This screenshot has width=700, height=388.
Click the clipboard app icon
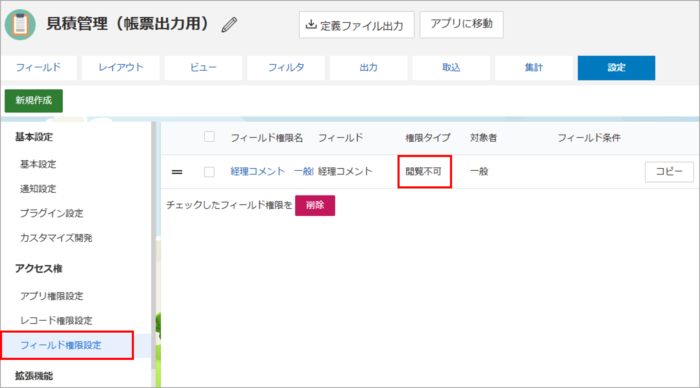pos(20,25)
